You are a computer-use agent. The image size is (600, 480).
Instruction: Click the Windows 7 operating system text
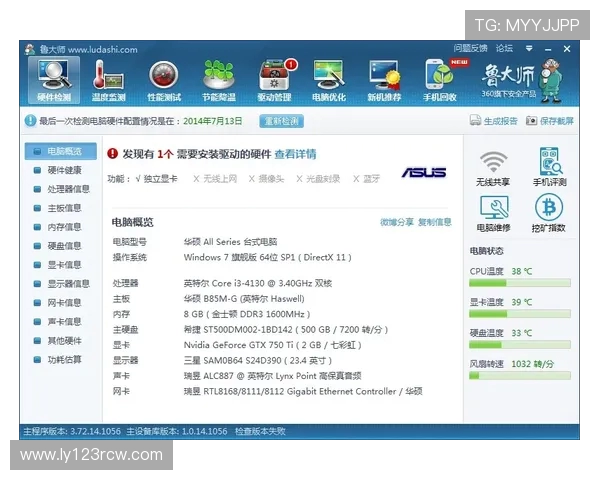(x=267, y=257)
